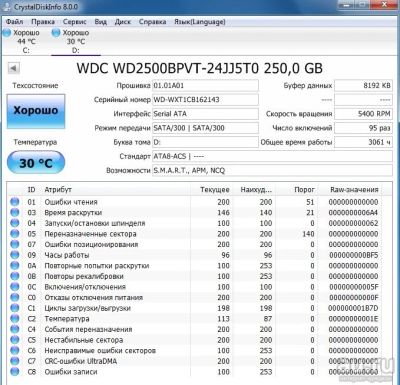Click the transfer mode field SATA/300 | SATA/300

pos(205,128)
